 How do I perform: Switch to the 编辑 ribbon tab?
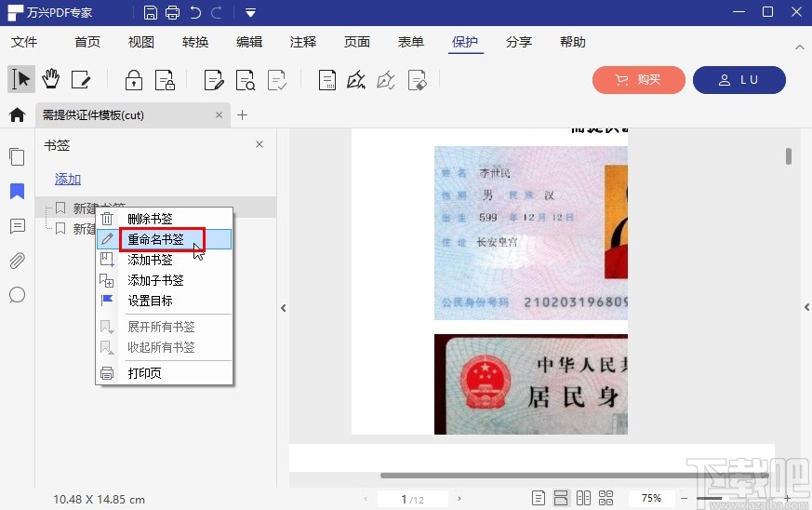pos(249,42)
